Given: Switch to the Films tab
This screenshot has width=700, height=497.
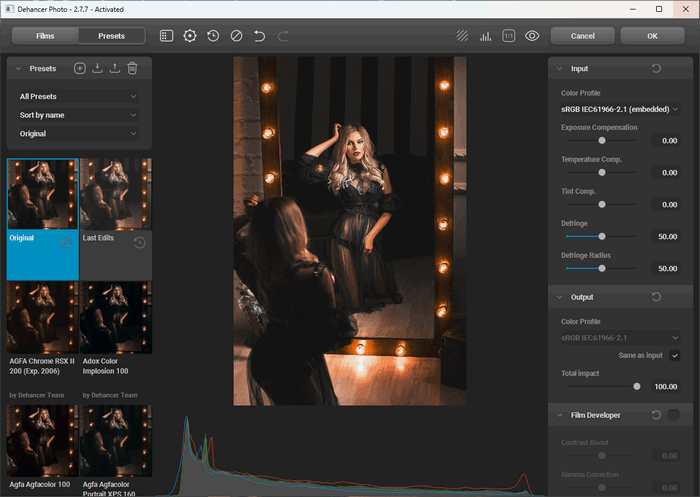Looking at the screenshot, I should pyautogui.click(x=45, y=36).
